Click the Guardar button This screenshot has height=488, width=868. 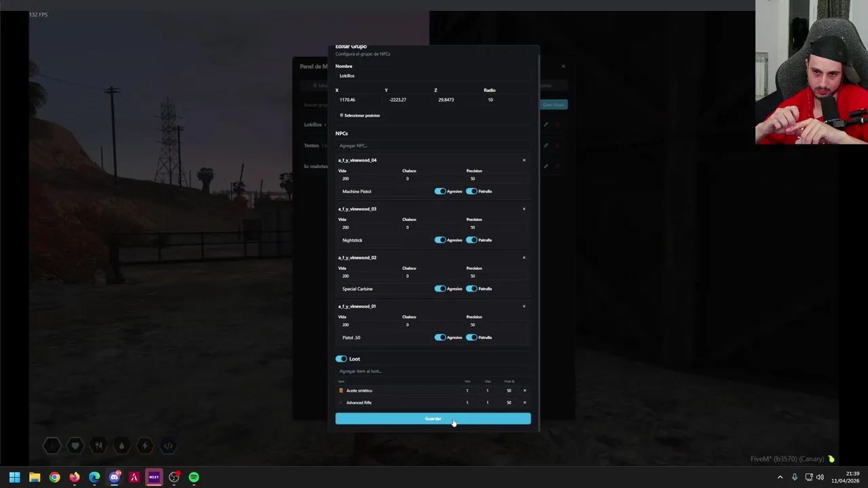tap(433, 419)
